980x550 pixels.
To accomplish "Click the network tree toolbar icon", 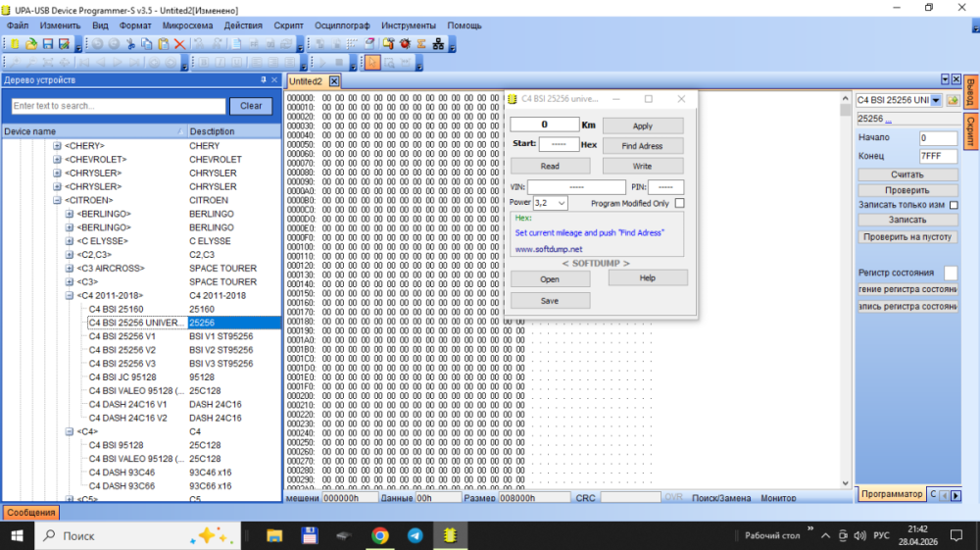I will point(438,44).
